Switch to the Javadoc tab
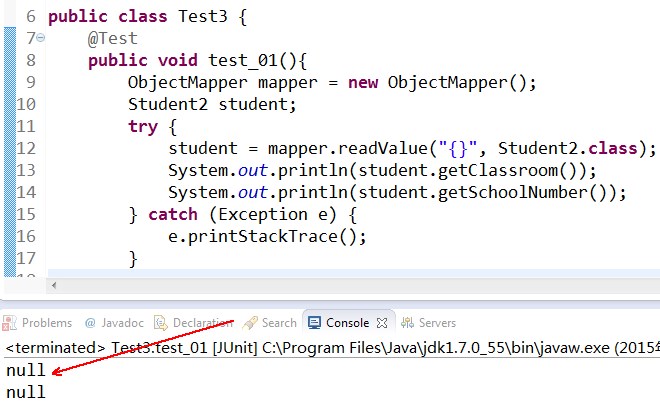The image size is (660, 410). (x=114, y=323)
